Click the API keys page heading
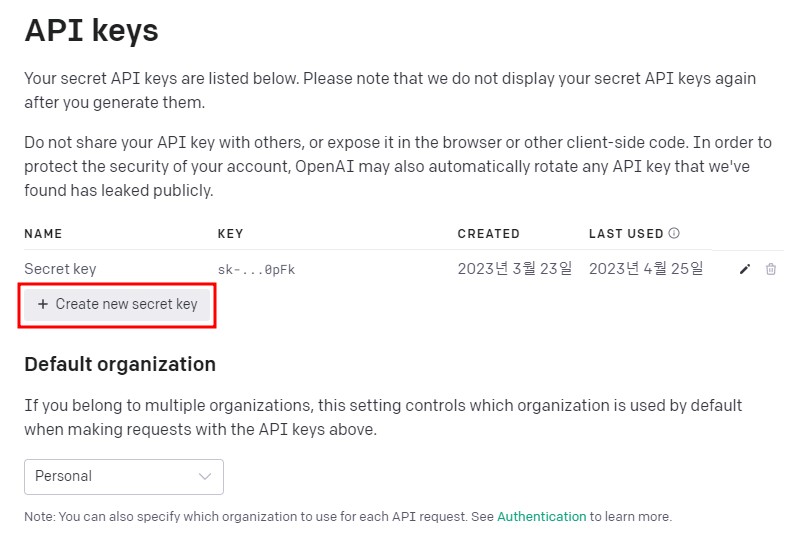The width and height of the screenshot is (810, 545). [x=91, y=31]
